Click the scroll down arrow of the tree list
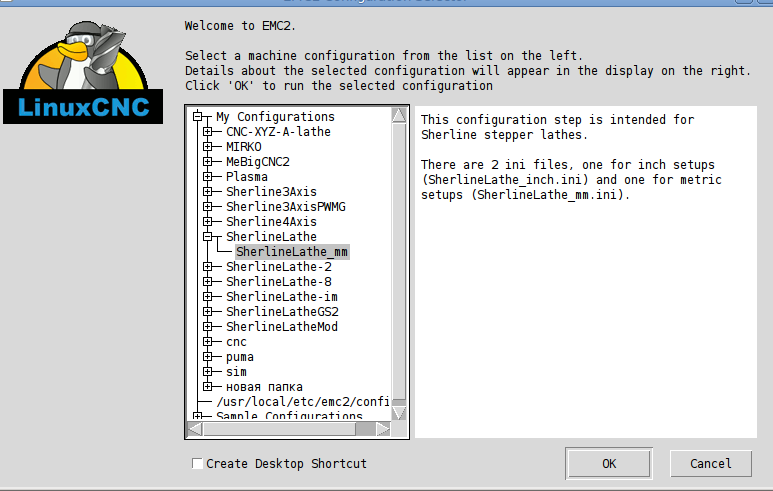Viewport: 773px width, 491px height. click(399, 412)
